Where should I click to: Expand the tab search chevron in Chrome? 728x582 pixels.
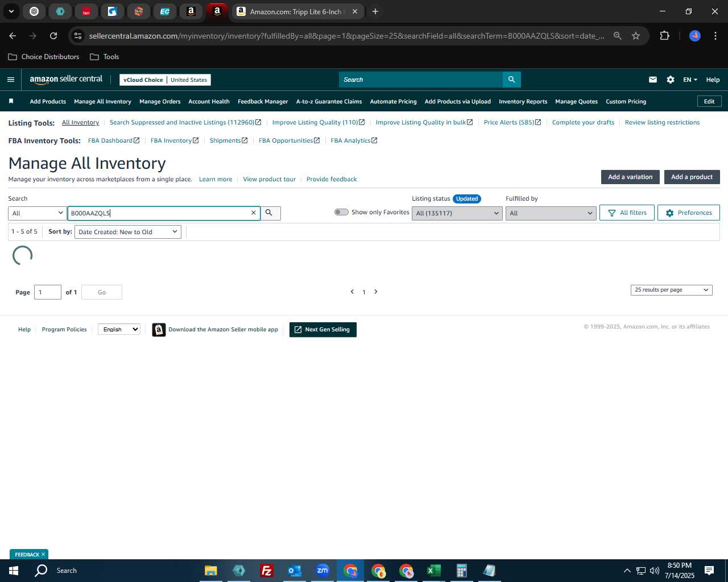11,11
